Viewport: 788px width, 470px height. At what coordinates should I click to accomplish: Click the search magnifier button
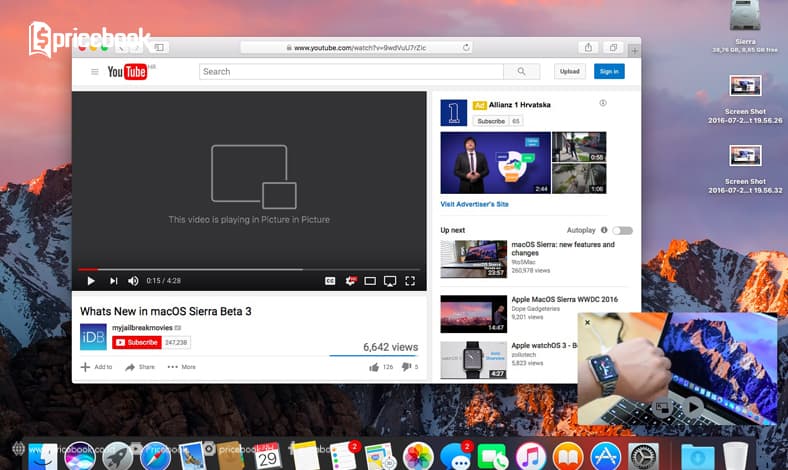click(522, 72)
